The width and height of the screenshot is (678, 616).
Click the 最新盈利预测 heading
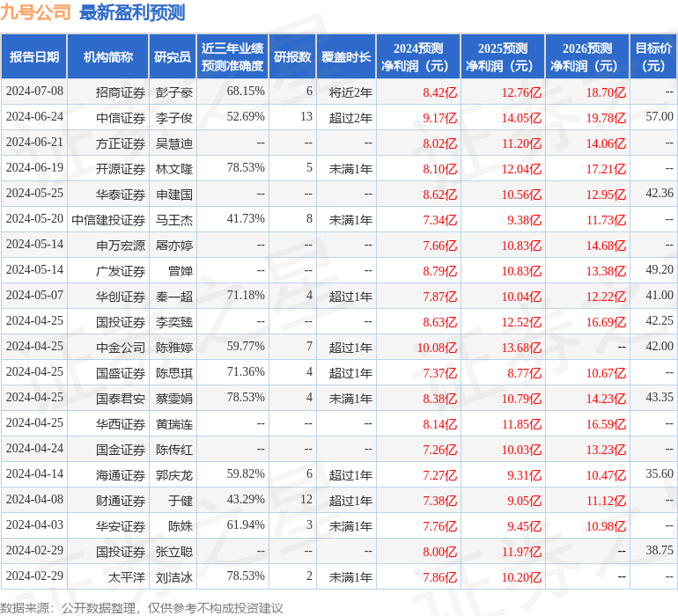tap(132, 12)
